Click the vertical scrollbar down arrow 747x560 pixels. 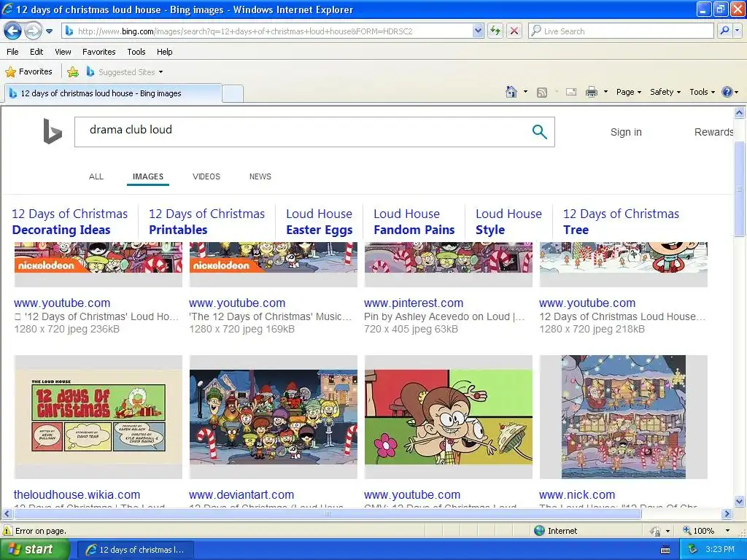pos(740,501)
